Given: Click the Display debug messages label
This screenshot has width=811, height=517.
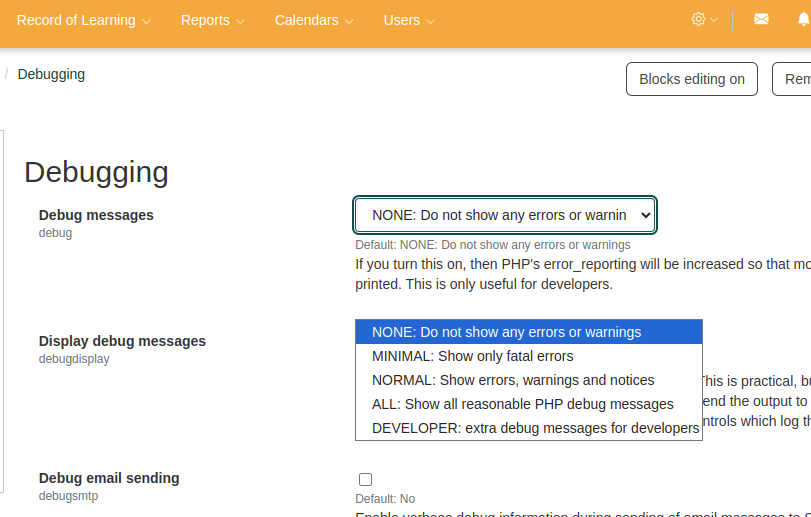Looking at the screenshot, I should pos(122,341).
